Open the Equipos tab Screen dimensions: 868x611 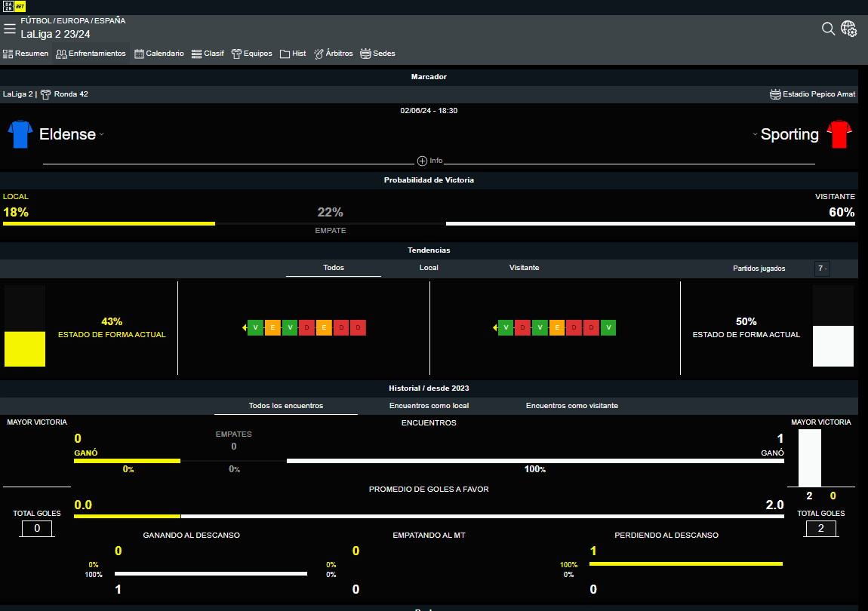click(252, 54)
